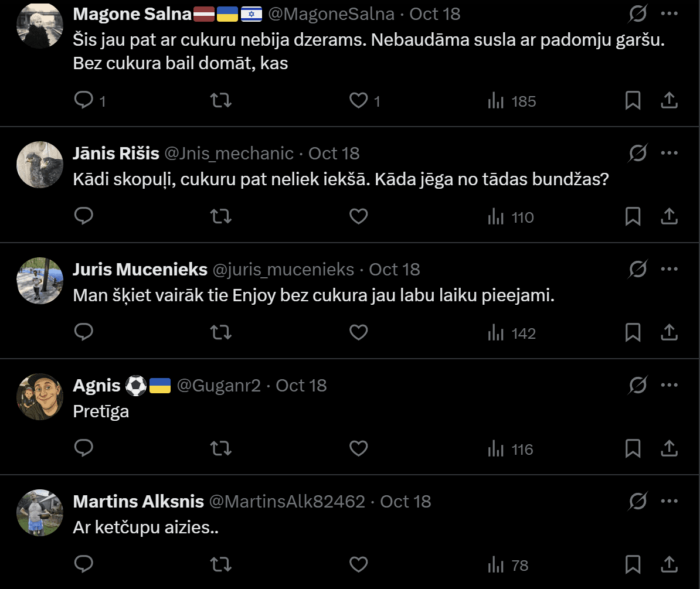Bookmark the 'Ar ketčupu aizies..' tweet
Screen dimensions: 700x589
(633, 565)
